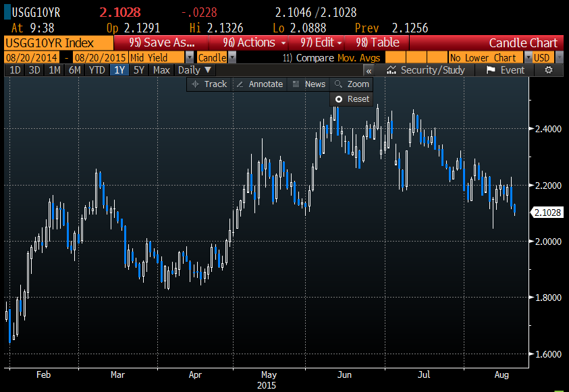Select the Annotate pencil tool
569x392 pixels.
click(259, 84)
